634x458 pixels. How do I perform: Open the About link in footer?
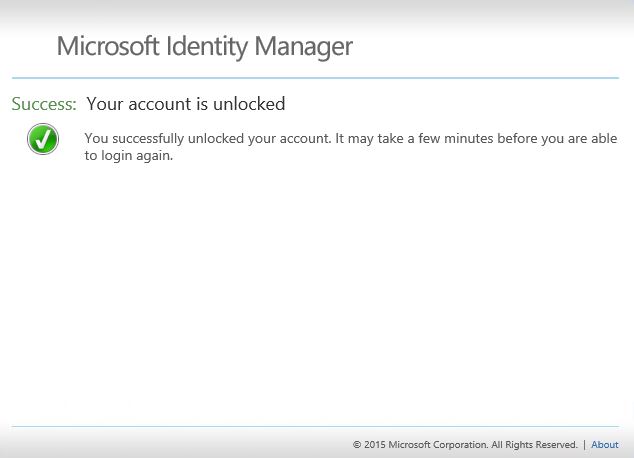point(604,445)
